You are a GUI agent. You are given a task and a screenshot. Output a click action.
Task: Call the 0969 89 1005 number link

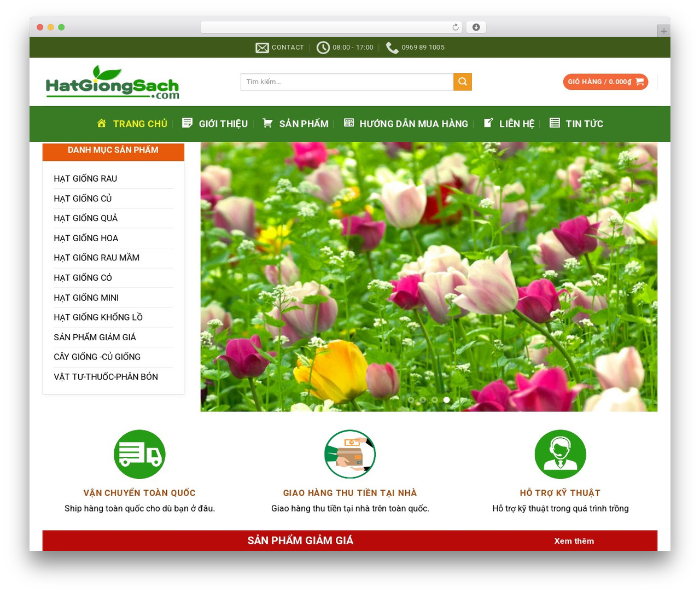(423, 48)
